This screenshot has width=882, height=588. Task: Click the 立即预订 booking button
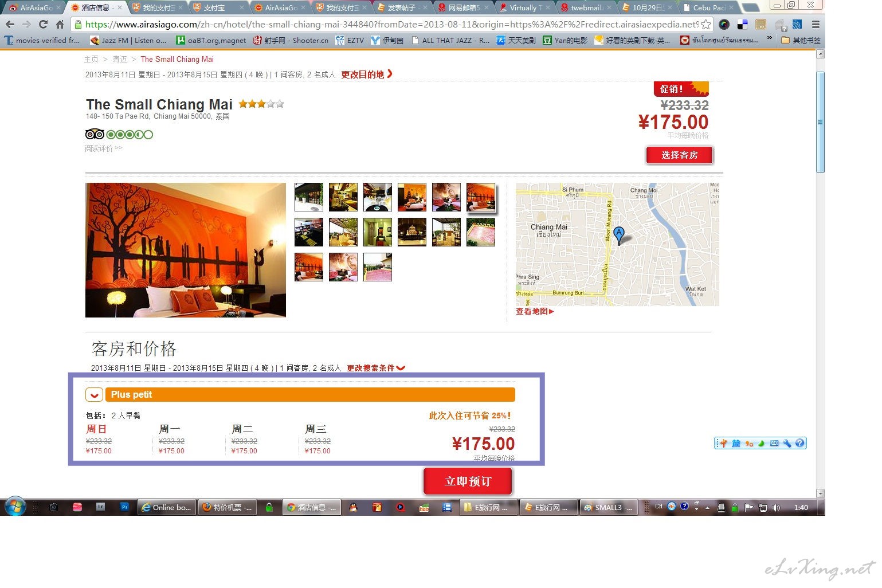point(468,481)
